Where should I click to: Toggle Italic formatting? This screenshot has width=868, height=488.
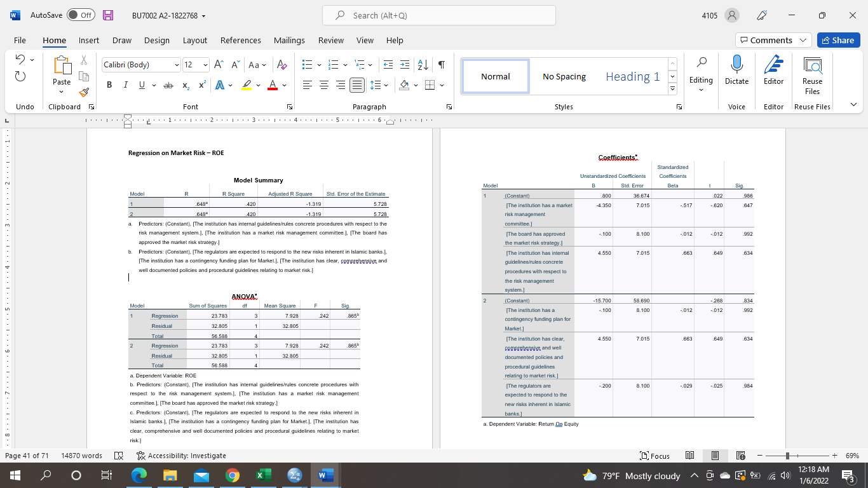[x=125, y=85]
